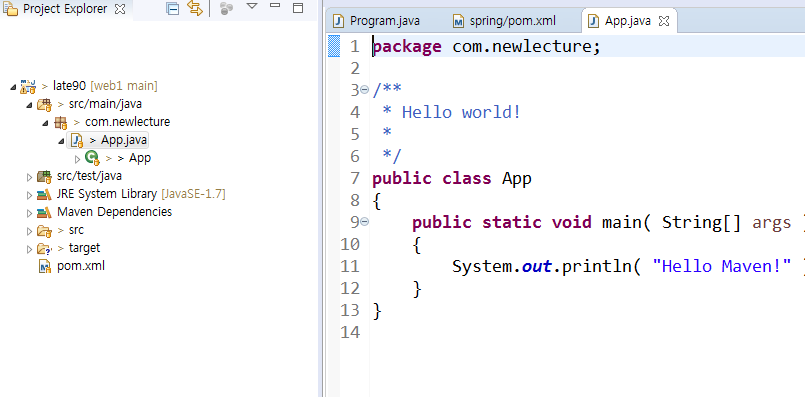Click line number 7 in the gutter

click(x=354, y=178)
